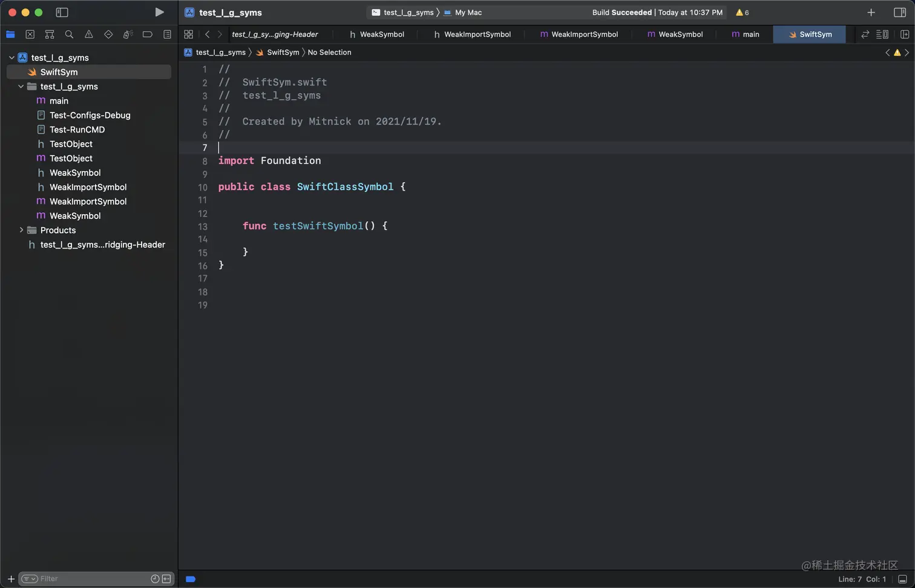Open Test-Configs-Debug file
The width and height of the screenshot is (915, 588).
pyautogui.click(x=89, y=115)
